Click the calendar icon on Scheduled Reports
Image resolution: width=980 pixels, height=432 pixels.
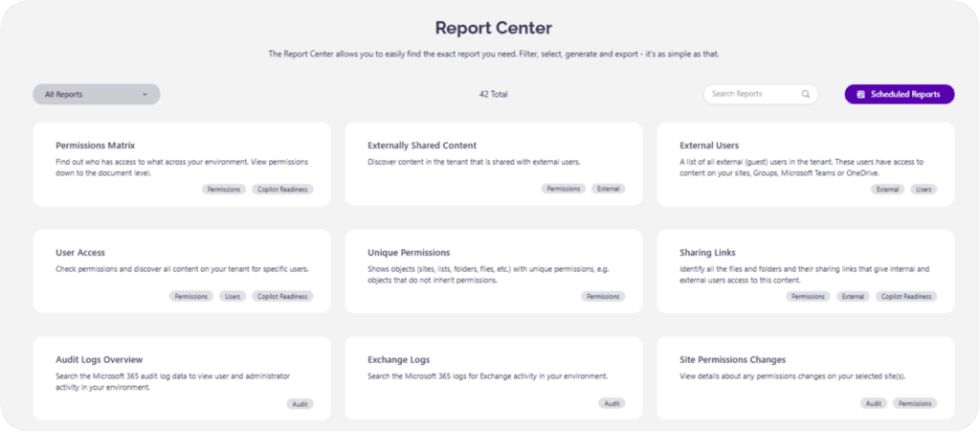860,95
